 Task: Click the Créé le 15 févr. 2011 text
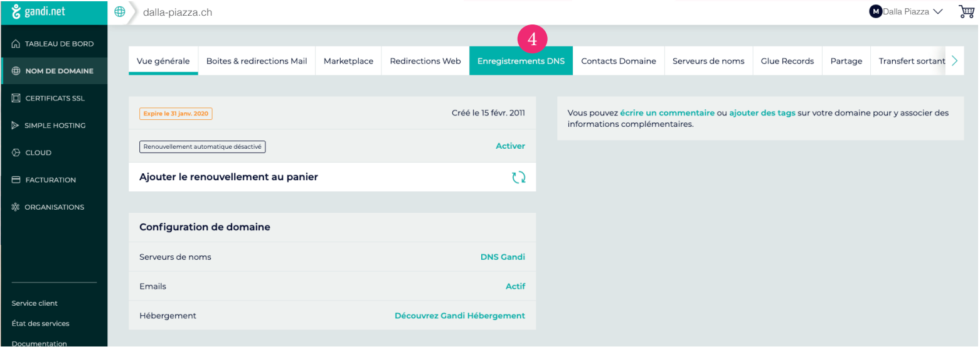(x=488, y=113)
